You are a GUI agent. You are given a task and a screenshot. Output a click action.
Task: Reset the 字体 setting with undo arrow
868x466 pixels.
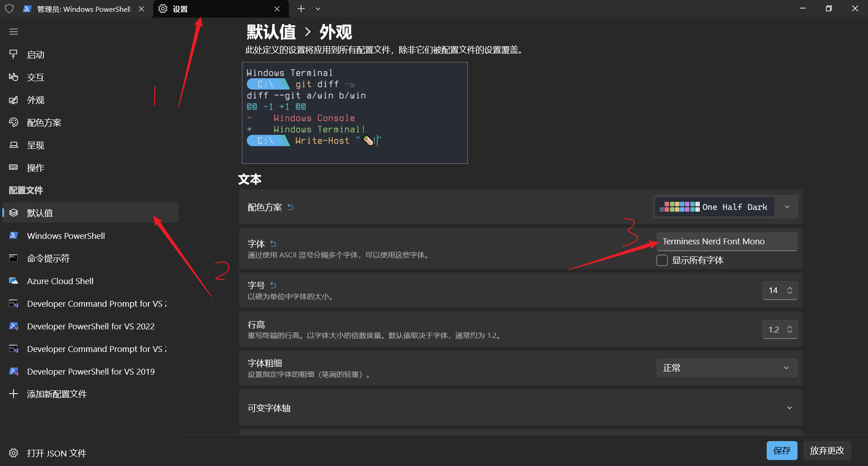pyautogui.click(x=273, y=243)
